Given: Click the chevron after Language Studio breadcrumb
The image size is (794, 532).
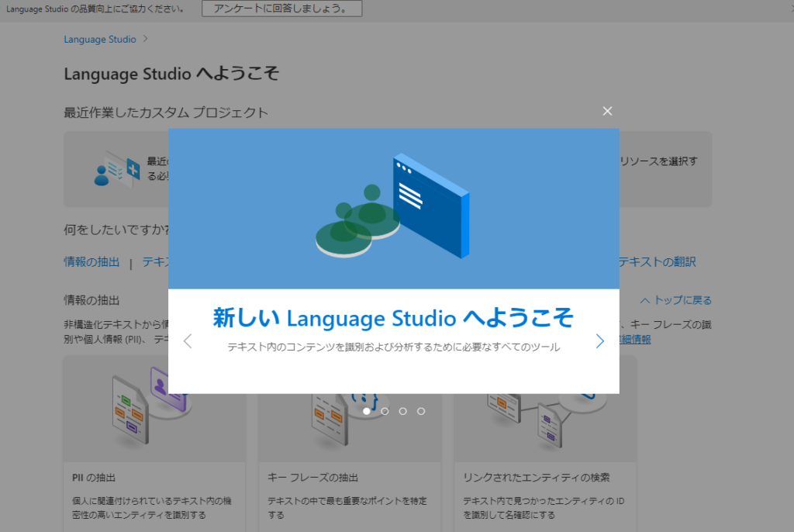Looking at the screenshot, I should point(146,39).
